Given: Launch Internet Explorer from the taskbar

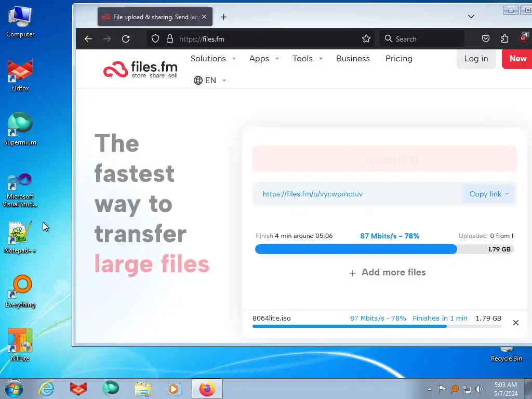Looking at the screenshot, I should tap(46, 389).
